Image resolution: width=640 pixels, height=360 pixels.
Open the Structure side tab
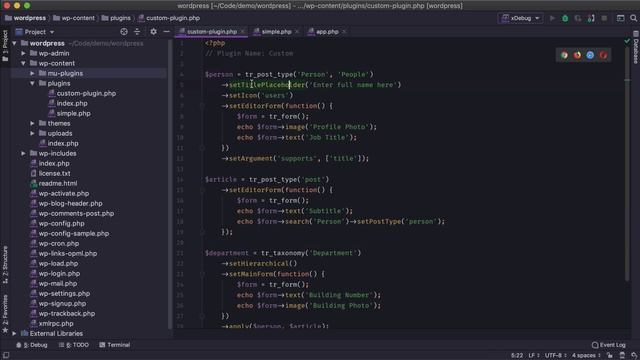coord(5,264)
